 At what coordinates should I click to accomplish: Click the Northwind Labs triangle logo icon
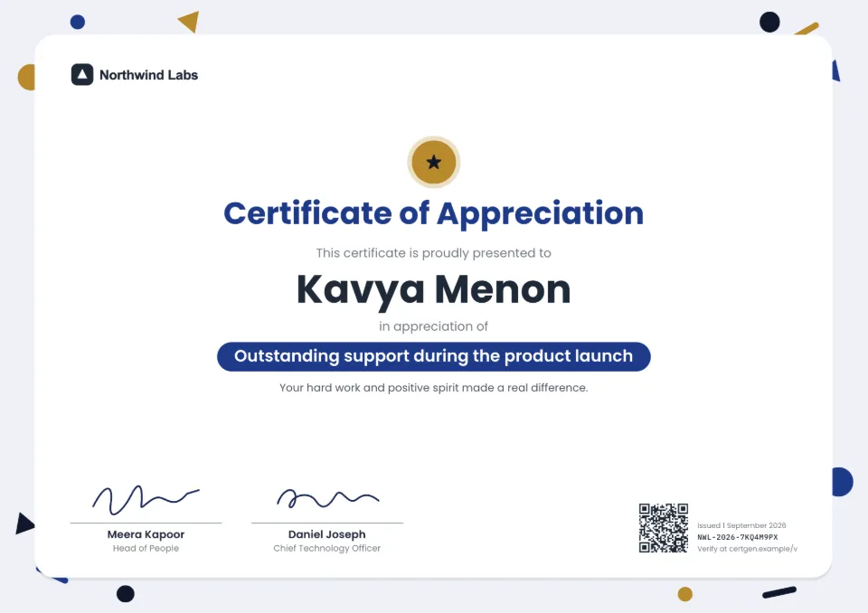pos(82,75)
